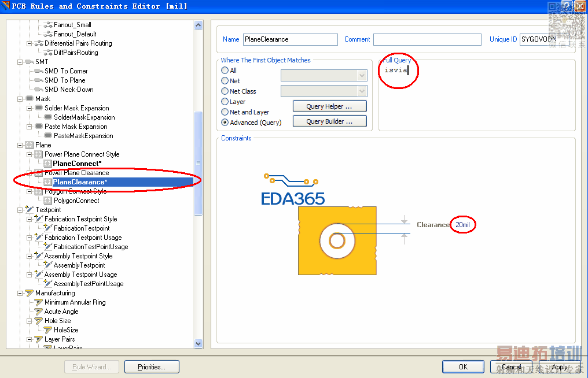Click the Acute Angle rule icon
This screenshot has width=588, height=378.
click(x=39, y=312)
